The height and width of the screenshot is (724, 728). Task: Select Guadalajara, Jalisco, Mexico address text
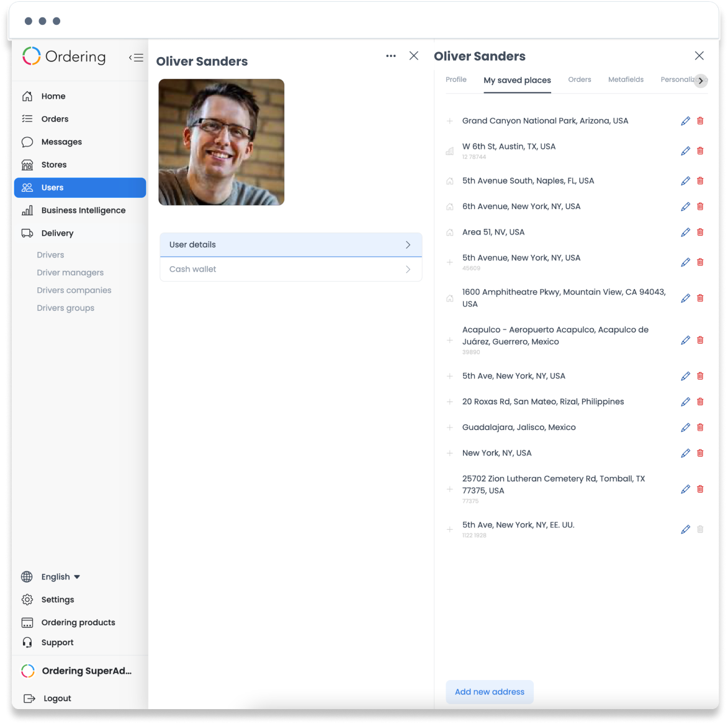pos(519,427)
